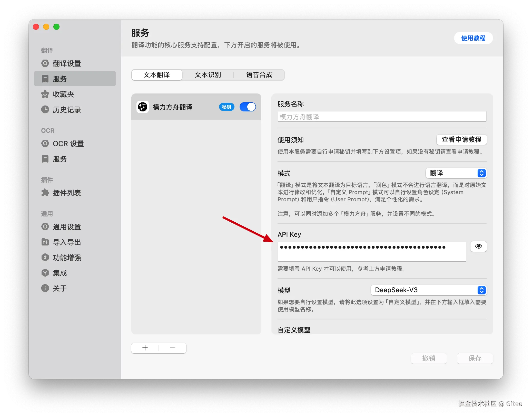Click the Favorites star icon
Image resolution: width=532 pixels, height=417 pixels.
coord(45,94)
